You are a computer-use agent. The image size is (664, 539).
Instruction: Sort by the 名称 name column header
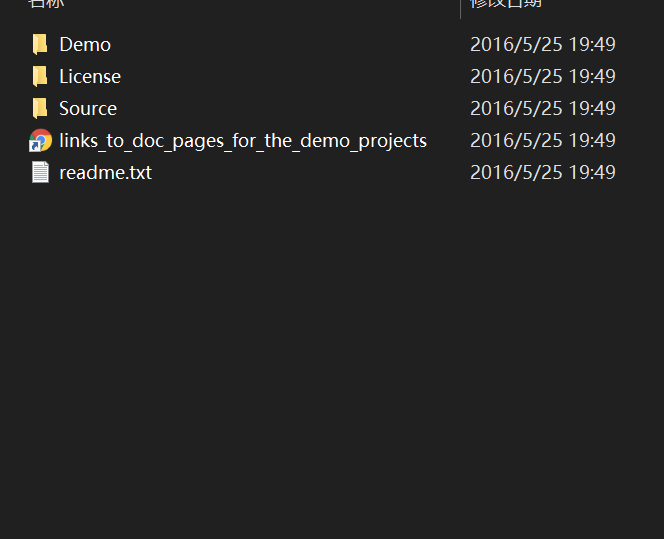pyautogui.click(x=45, y=3)
